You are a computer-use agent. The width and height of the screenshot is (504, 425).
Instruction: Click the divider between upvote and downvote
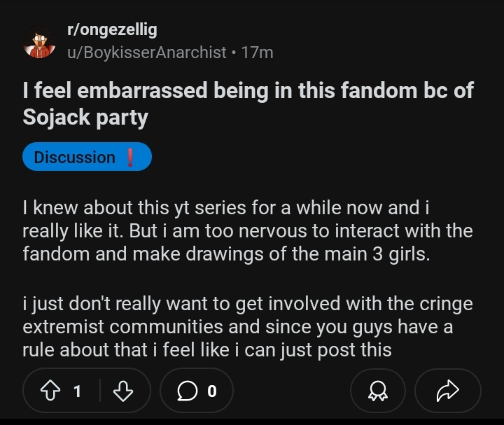click(x=100, y=391)
